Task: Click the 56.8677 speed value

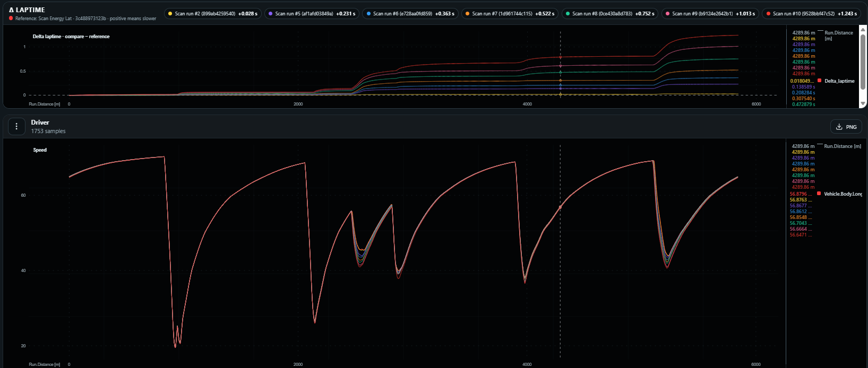Action: coord(801,206)
